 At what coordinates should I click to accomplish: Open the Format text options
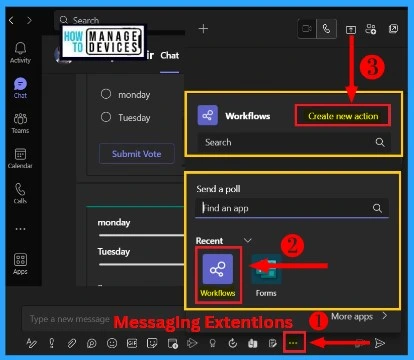click(x=31, y=343)
